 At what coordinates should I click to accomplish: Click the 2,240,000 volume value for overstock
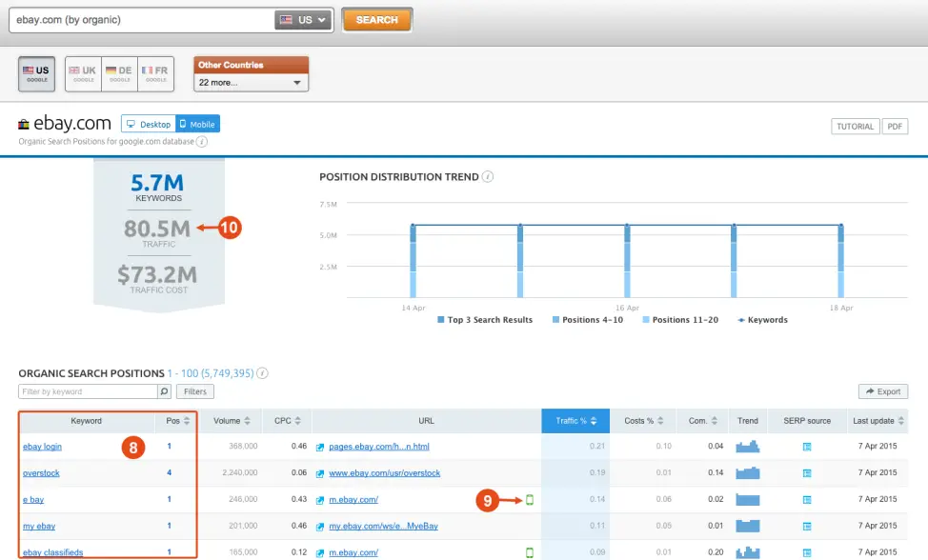[x=240, y=472]
